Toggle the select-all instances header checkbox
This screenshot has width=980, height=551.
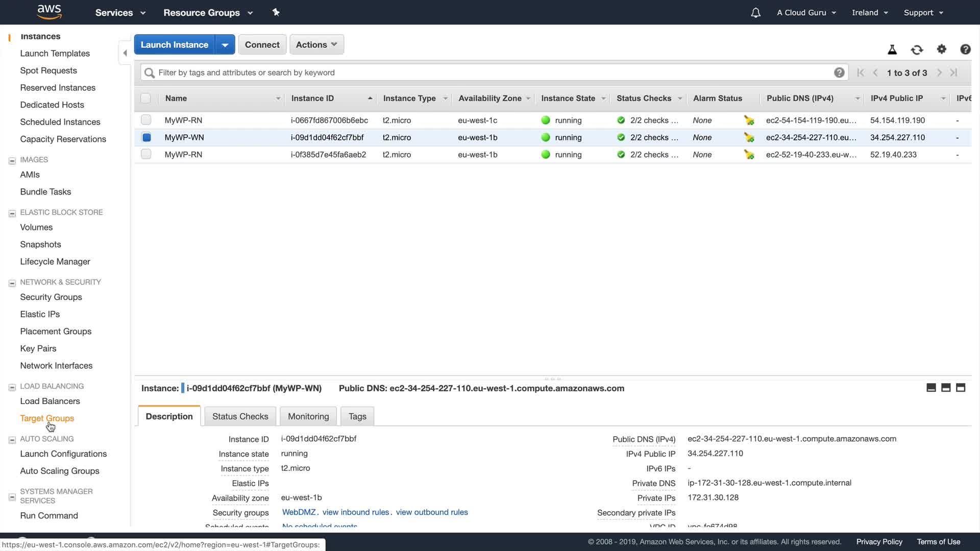click(145, 98)
